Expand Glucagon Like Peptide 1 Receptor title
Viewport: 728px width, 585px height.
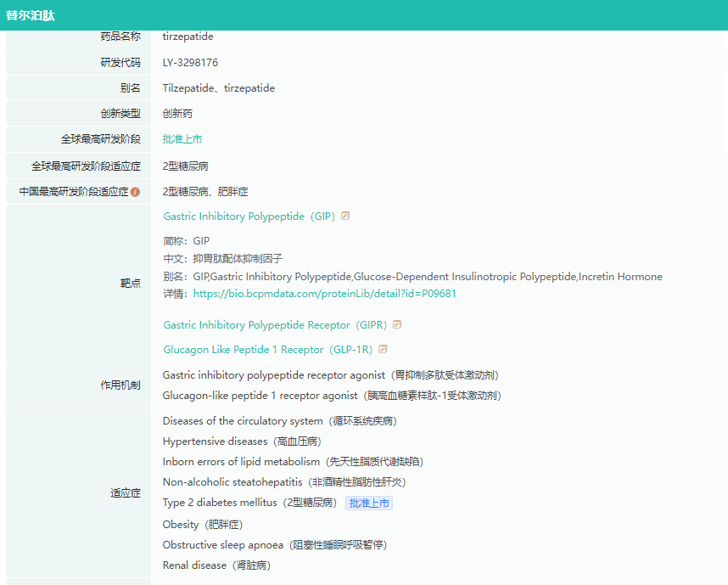point(268,350)
